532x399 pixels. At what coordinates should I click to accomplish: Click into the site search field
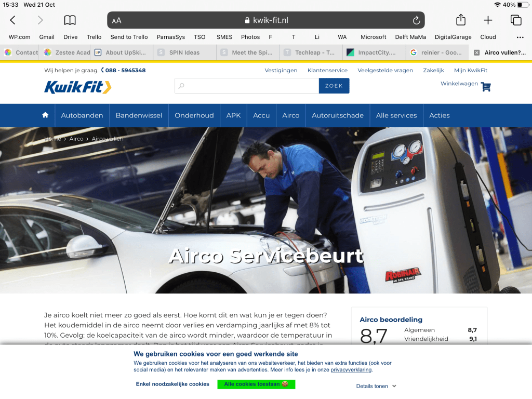coord(249,86)
